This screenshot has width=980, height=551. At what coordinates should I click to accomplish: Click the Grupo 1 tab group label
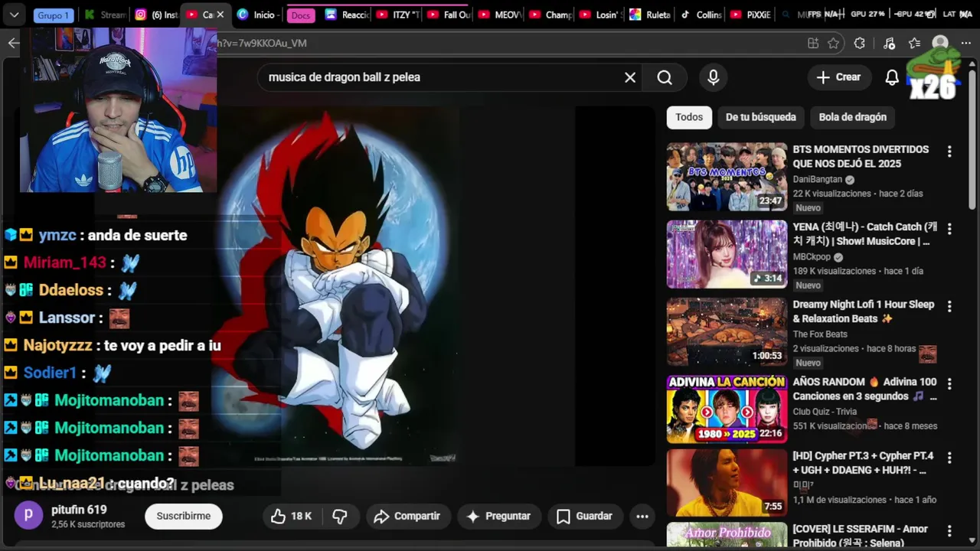pos(54,15)
